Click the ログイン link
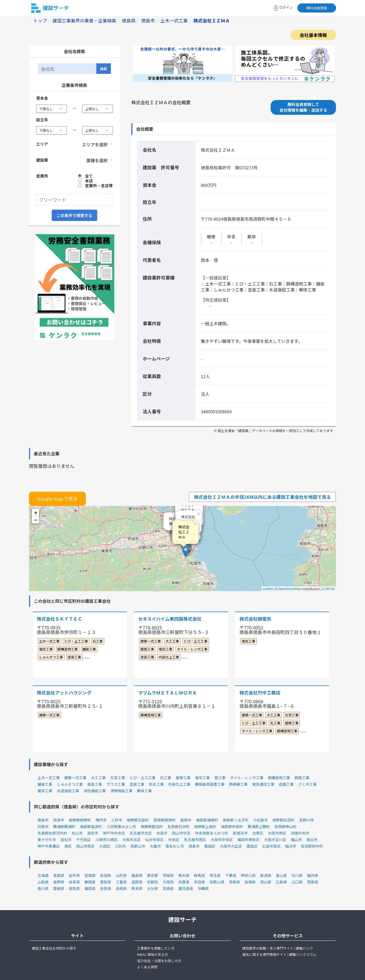The height and width of the screenshot is (980, 365). [x=286, y=8]
